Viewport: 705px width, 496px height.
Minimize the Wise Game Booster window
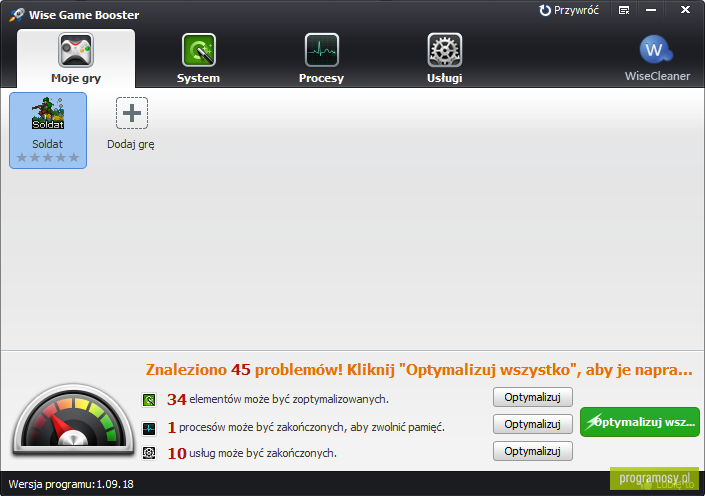[x=651, y=10]
